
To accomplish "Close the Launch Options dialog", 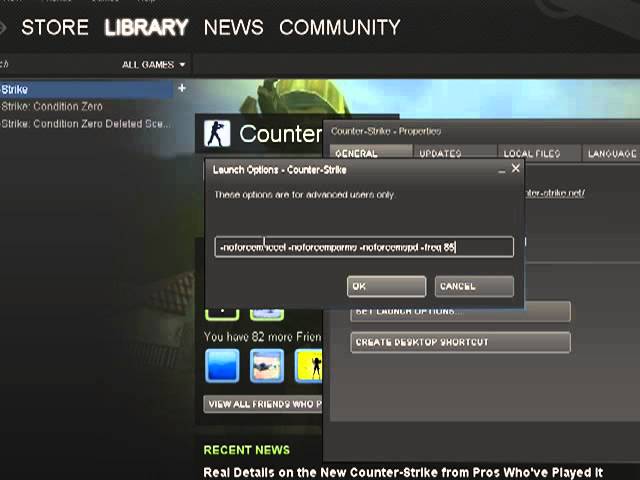I will point(516,169).
